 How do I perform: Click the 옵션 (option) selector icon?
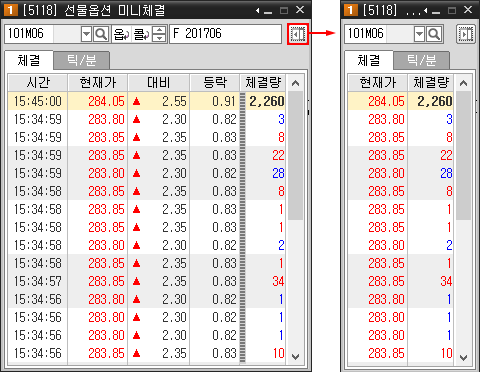click(121, 34)
